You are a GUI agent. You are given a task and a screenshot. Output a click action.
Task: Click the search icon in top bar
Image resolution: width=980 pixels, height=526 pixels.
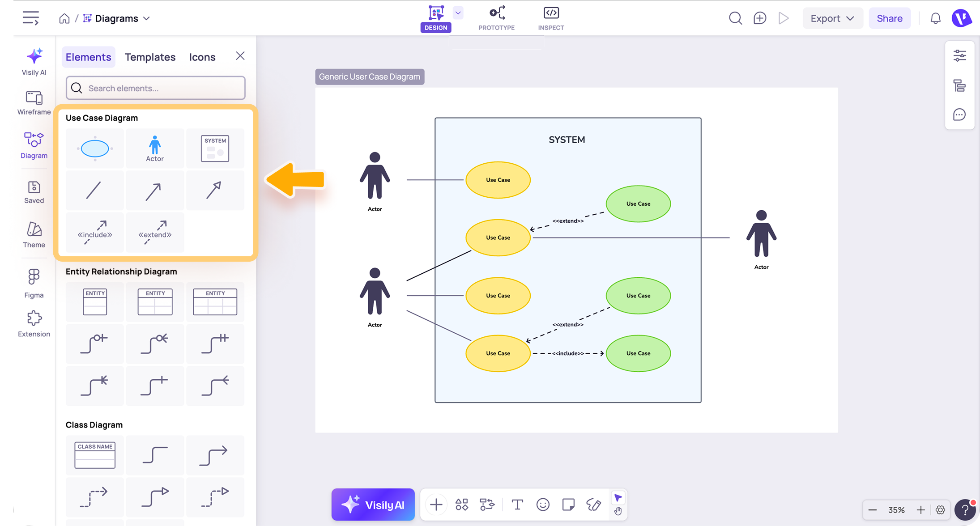pyautogui.click(x=735, y=18)
